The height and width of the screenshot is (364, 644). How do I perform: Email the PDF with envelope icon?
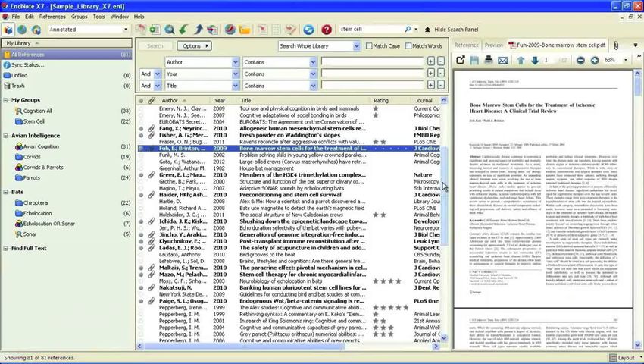tap(503, 60)
